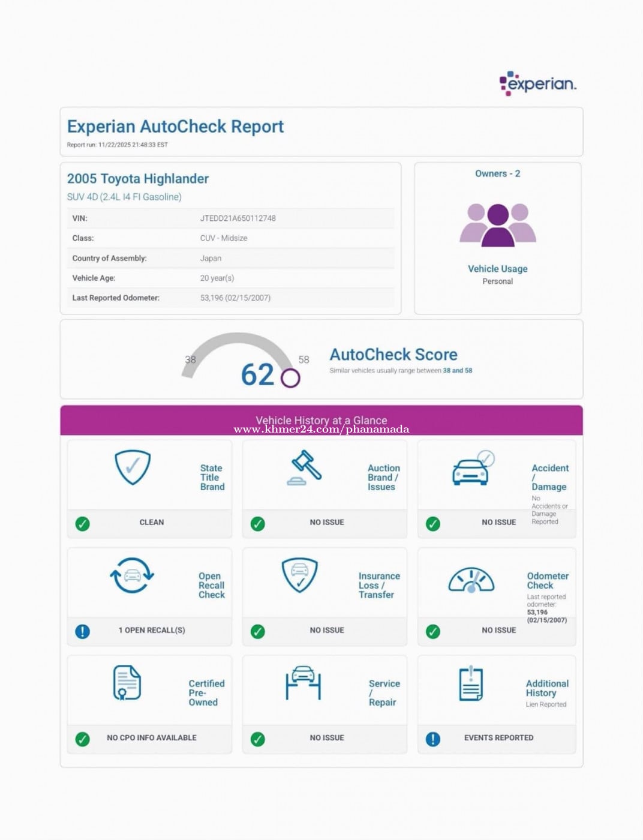Click the AutoCheck Score gauge circle marker
The height and width of the screenshot is (840, 643).
[290, 378]
